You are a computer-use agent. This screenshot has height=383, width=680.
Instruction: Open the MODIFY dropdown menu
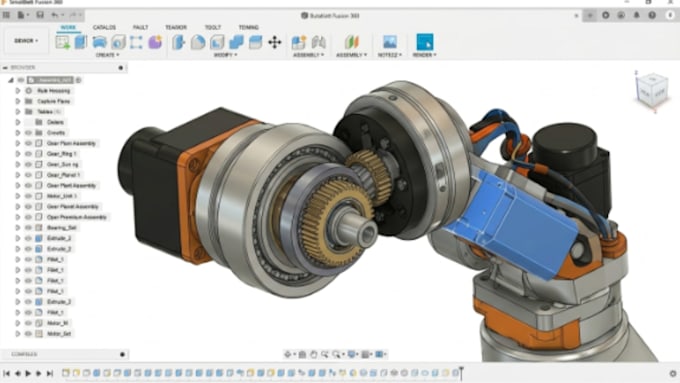coord(225,55)
